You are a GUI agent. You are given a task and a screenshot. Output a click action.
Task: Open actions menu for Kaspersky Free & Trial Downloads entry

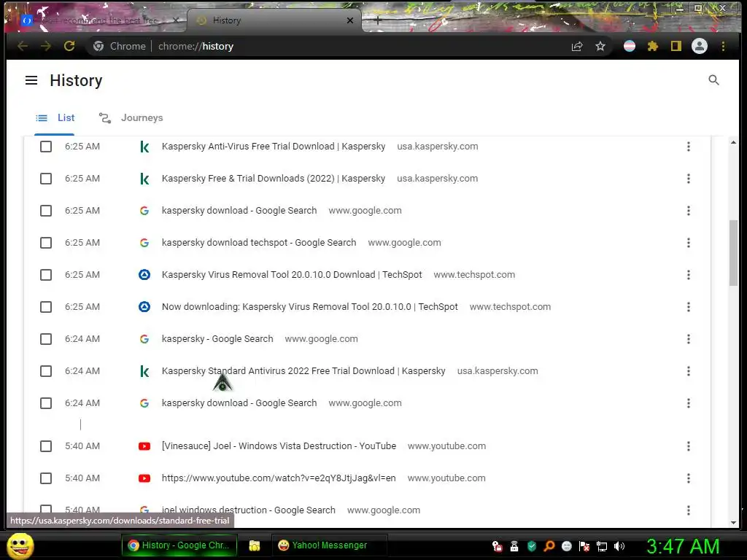[689, 179]
